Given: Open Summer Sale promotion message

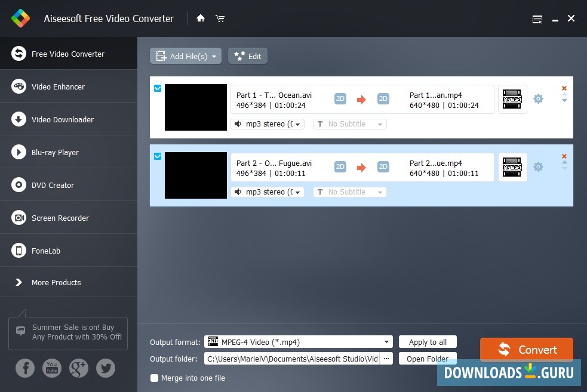Looking at the screenshot, I should tap(68, 332).
